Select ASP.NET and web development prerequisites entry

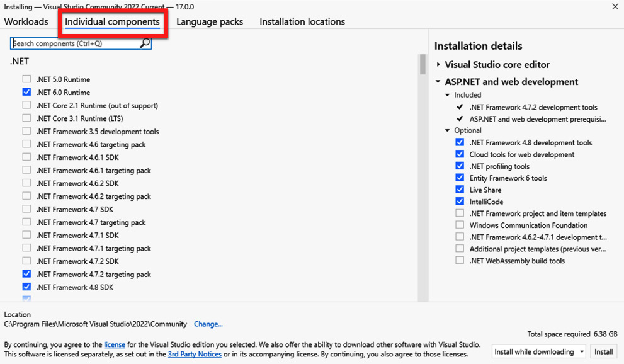coord(538,119)
